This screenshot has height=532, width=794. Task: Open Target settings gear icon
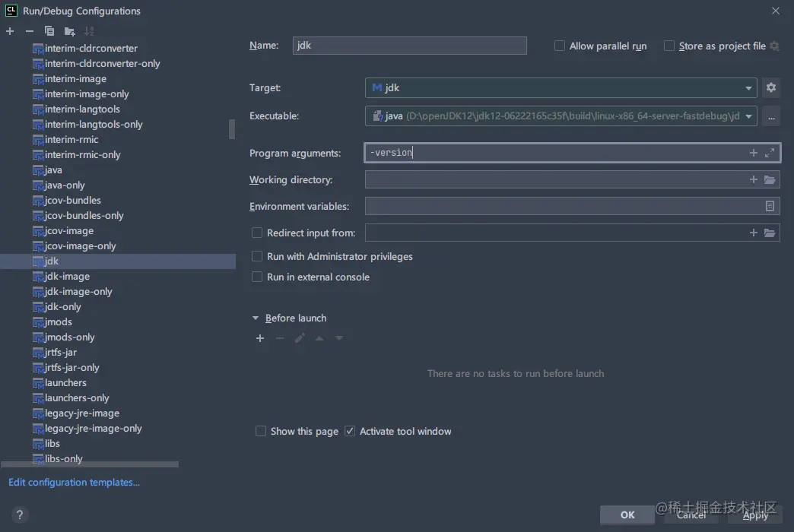click(x=770, y=87)
